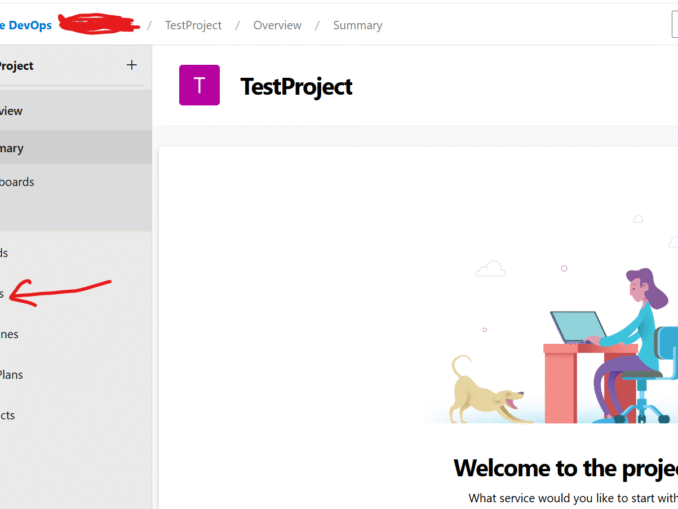
Task: Open TestProject in the breadcrumb
Action: click(x=193, y=25)
